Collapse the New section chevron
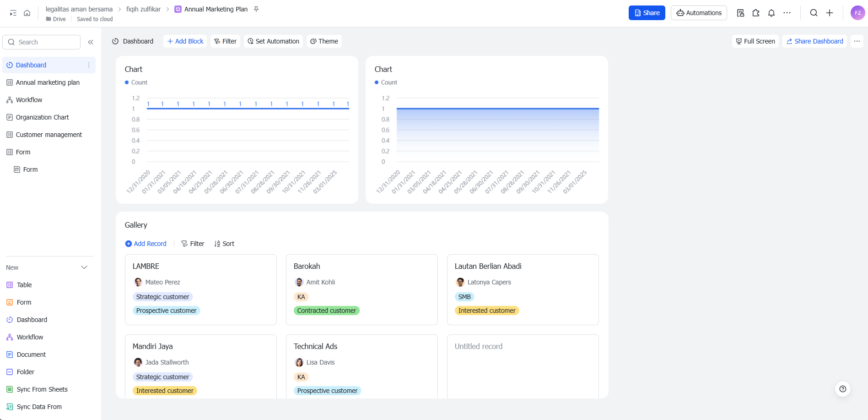This screenshot has height=420, width=868. coord(84,267)
